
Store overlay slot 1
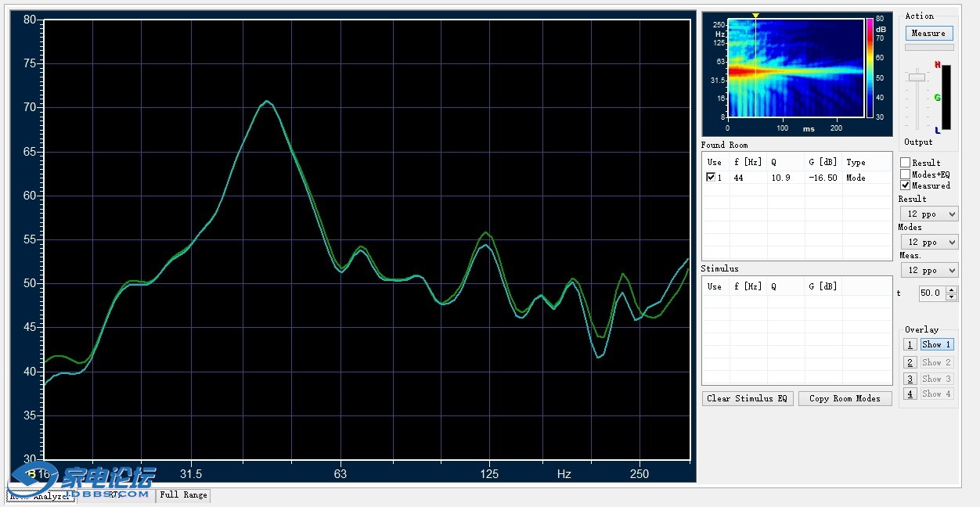(910, 344)
